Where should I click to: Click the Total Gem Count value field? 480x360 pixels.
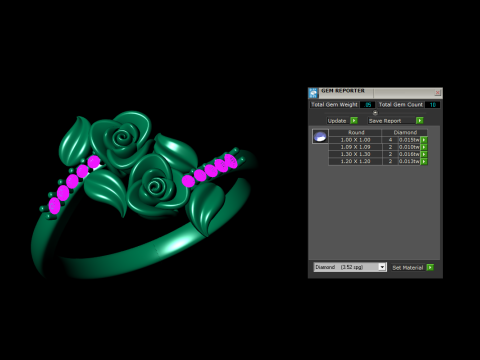tap(432, 105)
